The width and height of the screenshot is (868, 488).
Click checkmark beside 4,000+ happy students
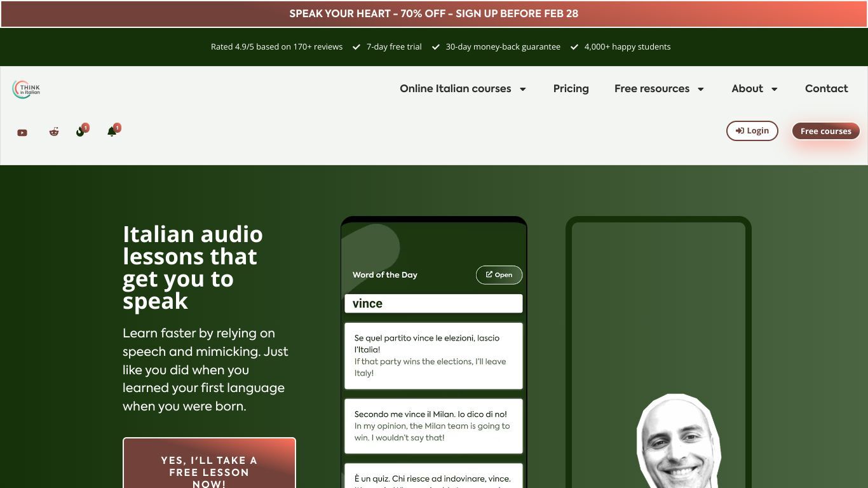(574, 47)
